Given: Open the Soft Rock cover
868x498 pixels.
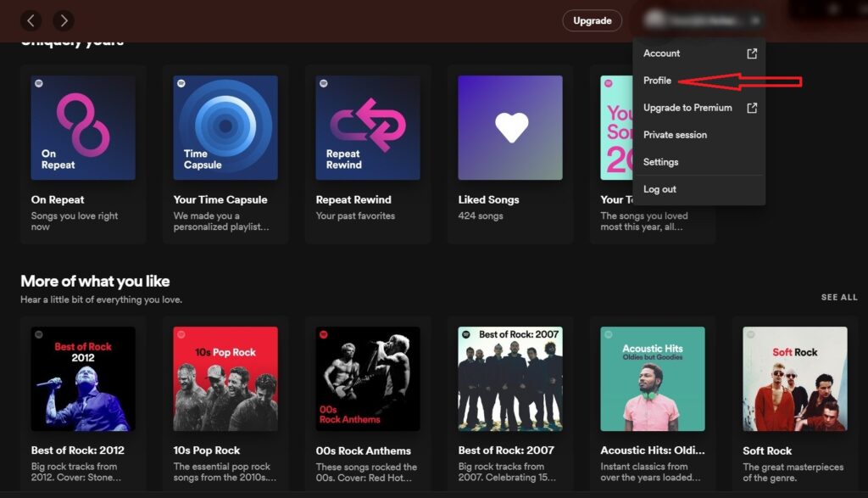Looking at the screenshot, I should pos(795,379).
